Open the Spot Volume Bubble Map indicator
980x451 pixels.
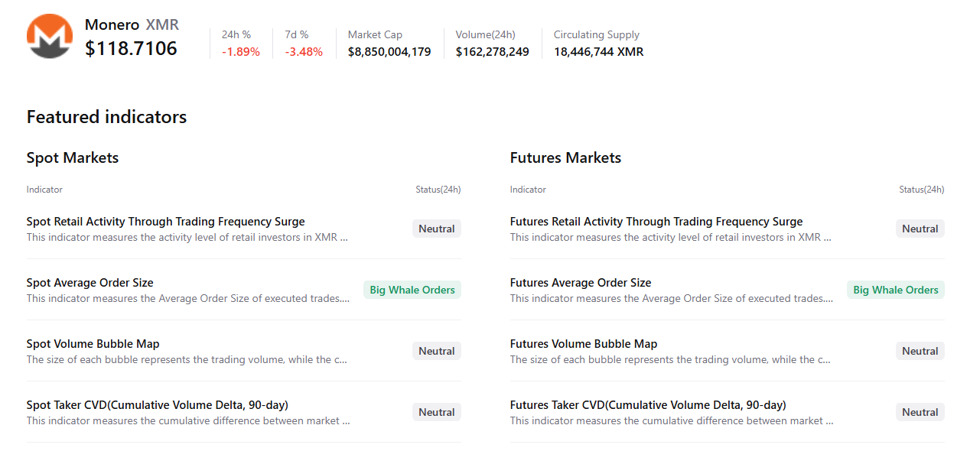[93, 344]
